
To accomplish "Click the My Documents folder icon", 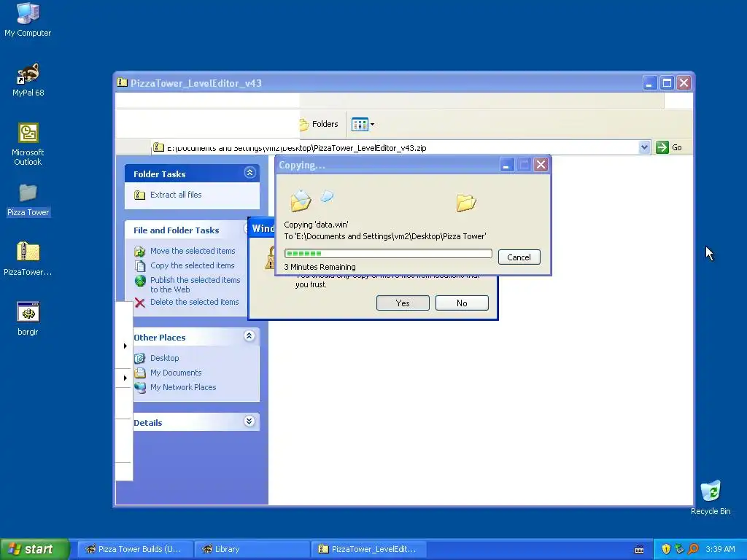I will point(139,373).
